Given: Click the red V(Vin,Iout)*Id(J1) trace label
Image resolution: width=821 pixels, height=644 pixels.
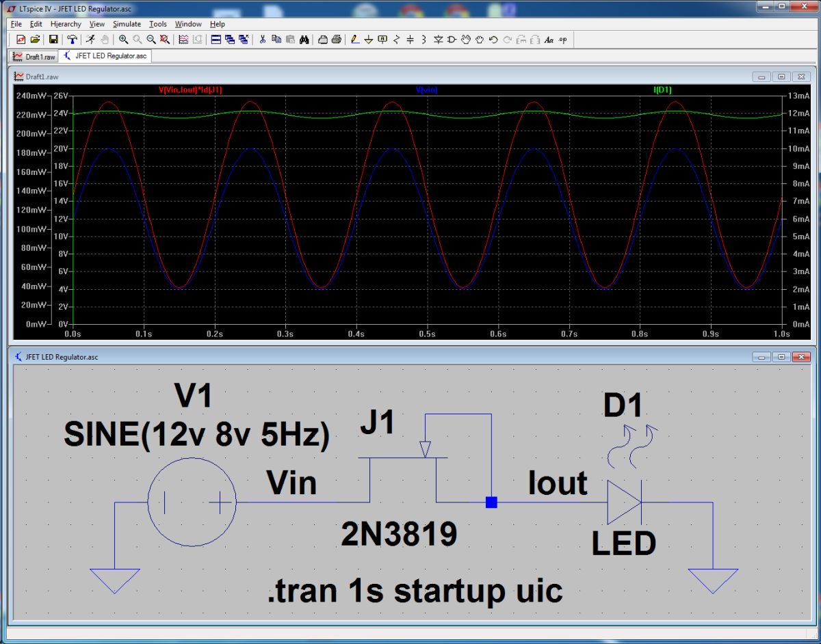Looking at the screenshot, I should (x=191, y=90).
